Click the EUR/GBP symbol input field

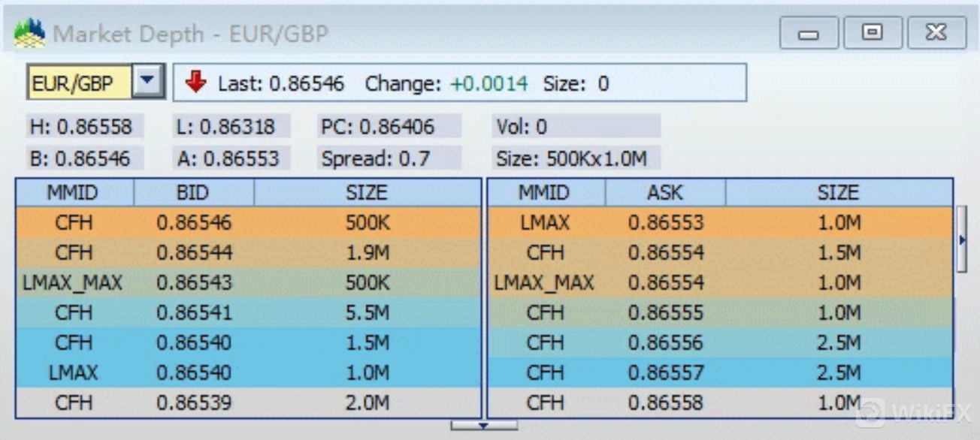[x=80, y=82]
